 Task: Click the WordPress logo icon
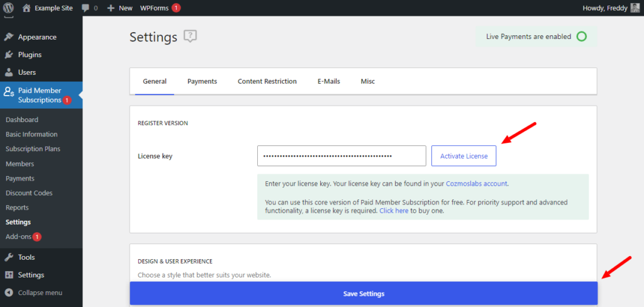point(8,8)
